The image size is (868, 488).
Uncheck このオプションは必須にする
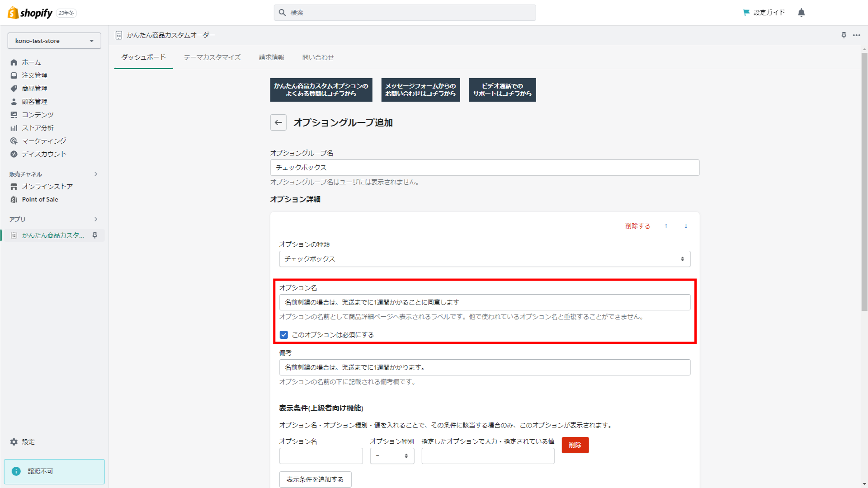284,335
